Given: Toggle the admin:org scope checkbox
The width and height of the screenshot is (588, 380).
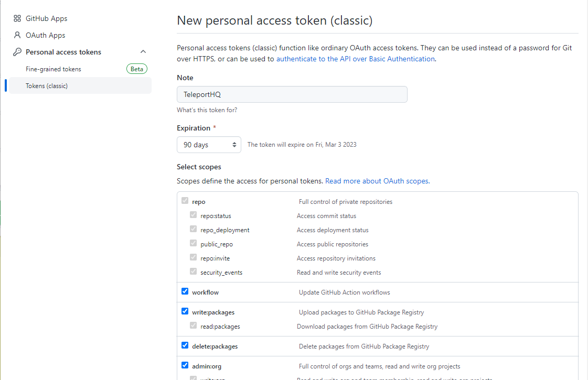Looking at the screenshot, I should click(x=185, y=365).
